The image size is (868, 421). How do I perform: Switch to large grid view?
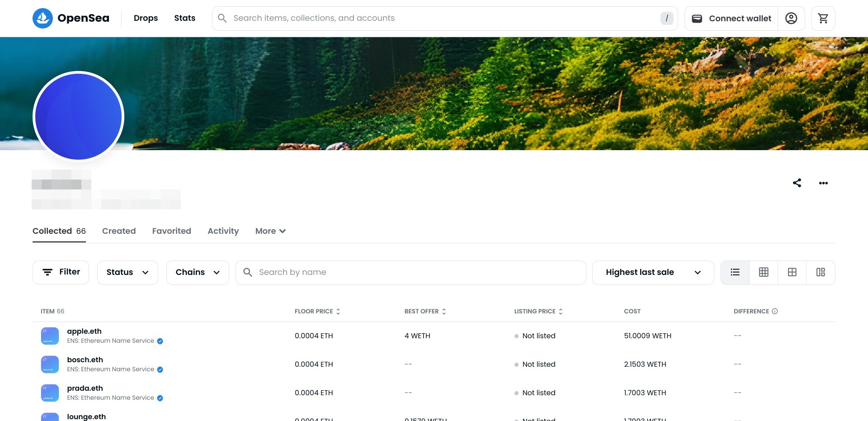[x=792, y=272]
